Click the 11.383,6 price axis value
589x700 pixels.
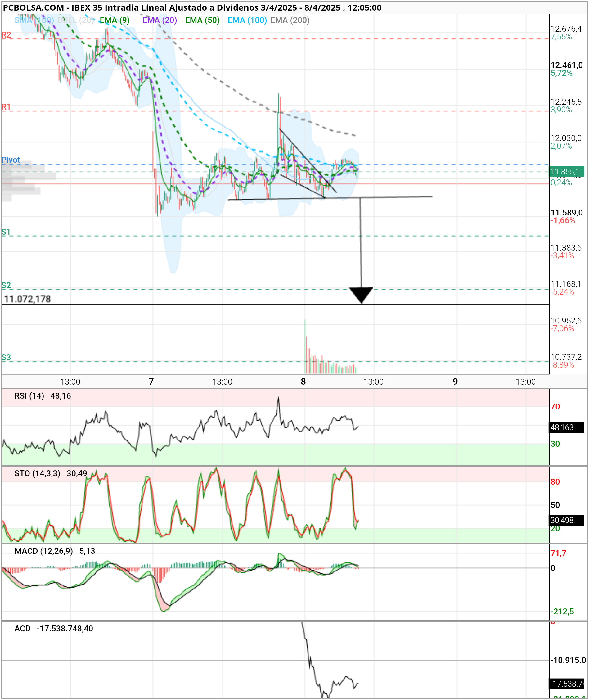tap(566, 247)
